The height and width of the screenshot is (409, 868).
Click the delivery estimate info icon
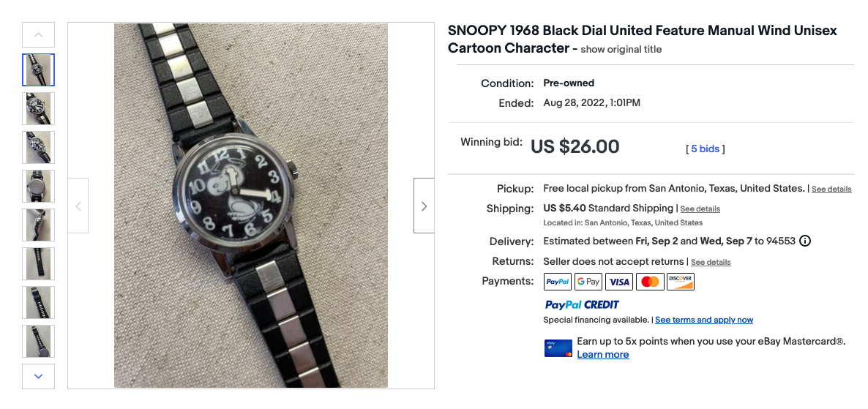click(x=805, y=241)
